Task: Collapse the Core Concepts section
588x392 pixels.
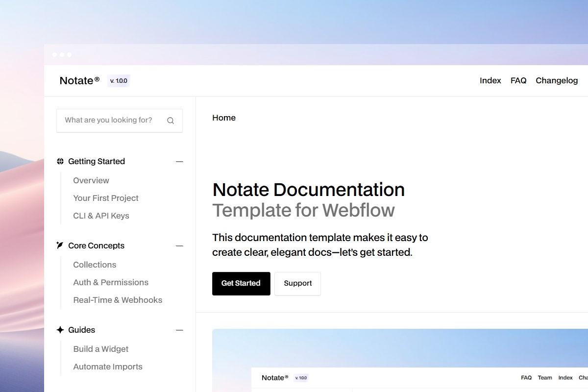Action: click(179, 245)
